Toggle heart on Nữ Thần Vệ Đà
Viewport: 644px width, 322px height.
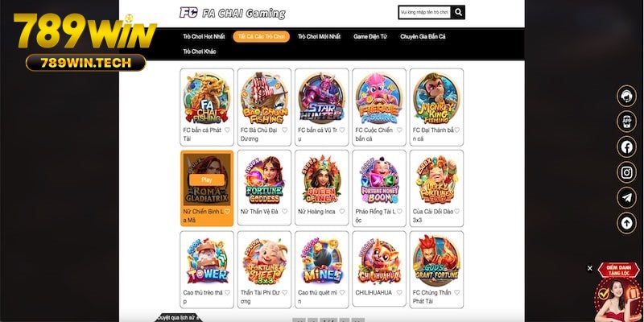[285, 211]
